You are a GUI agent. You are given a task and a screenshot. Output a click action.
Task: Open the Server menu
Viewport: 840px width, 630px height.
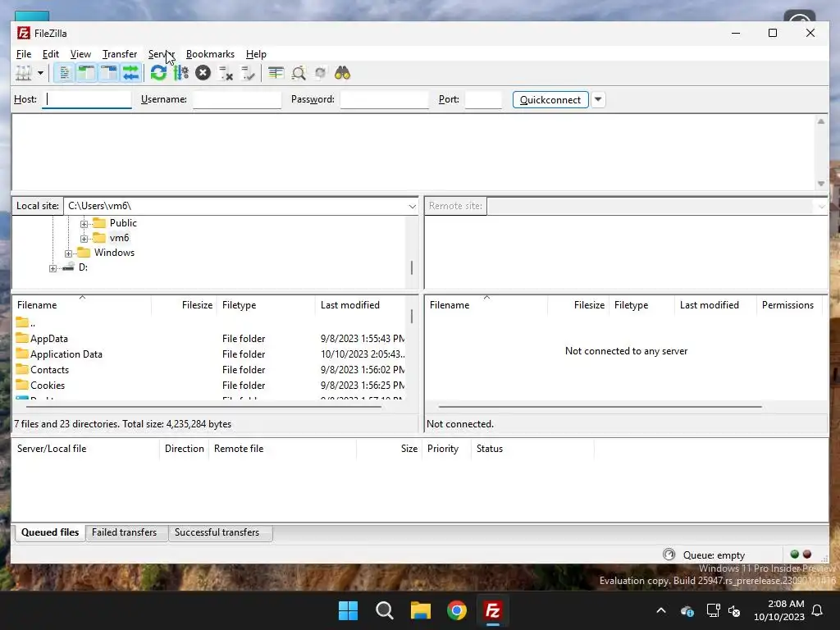click(x=162, y=54)
